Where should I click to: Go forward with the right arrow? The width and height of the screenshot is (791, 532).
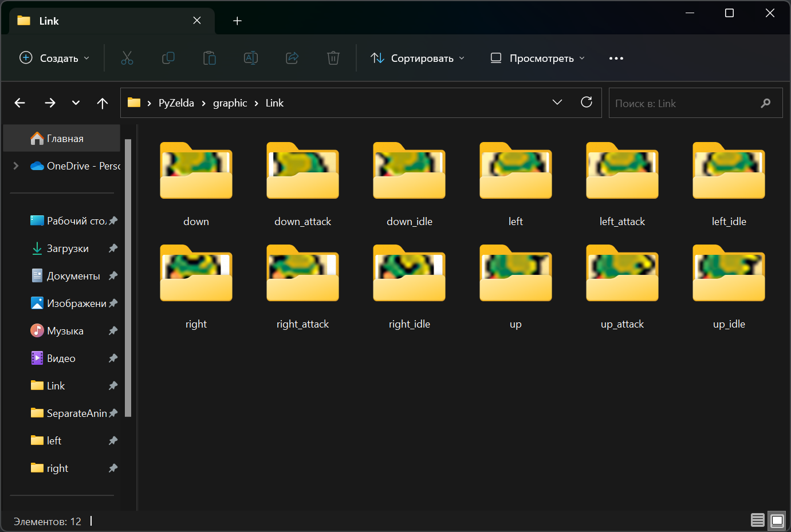click(x=50, y=103)
